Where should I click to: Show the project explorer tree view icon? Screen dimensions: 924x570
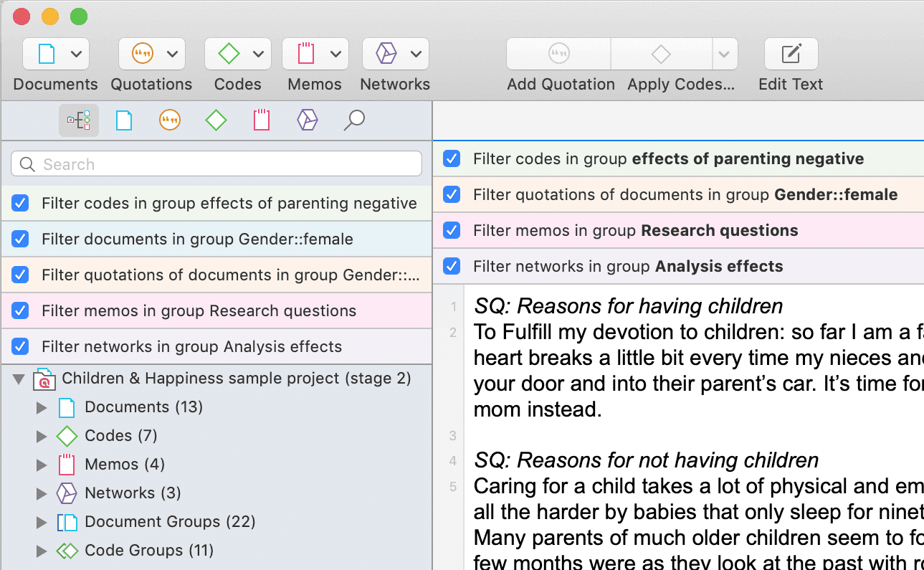[79, 120]
